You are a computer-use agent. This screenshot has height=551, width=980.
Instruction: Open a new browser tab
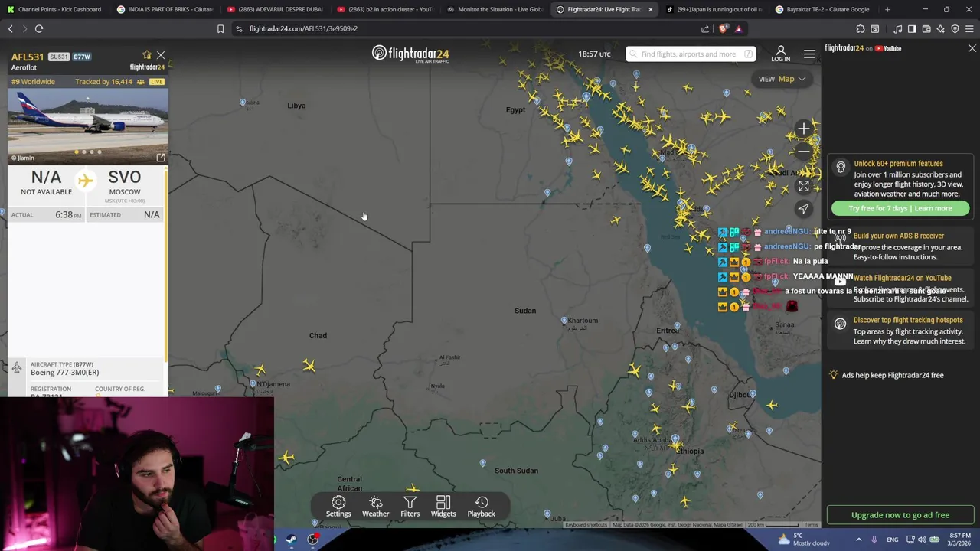tap(887, 9)
